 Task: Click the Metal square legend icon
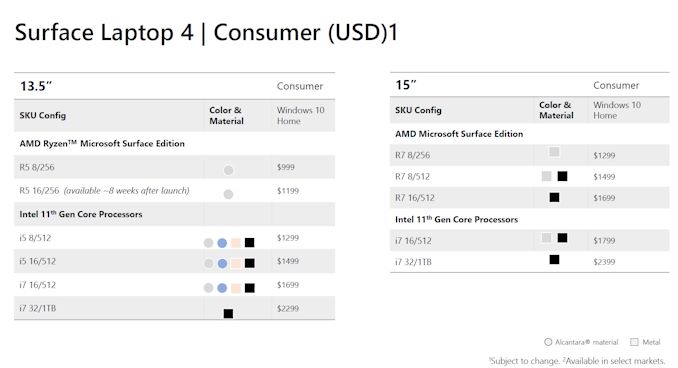(x=634, y=342)
